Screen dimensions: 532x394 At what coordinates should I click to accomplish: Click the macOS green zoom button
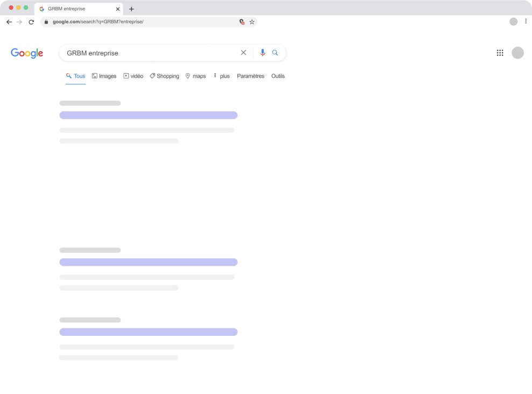click(26, 8)
